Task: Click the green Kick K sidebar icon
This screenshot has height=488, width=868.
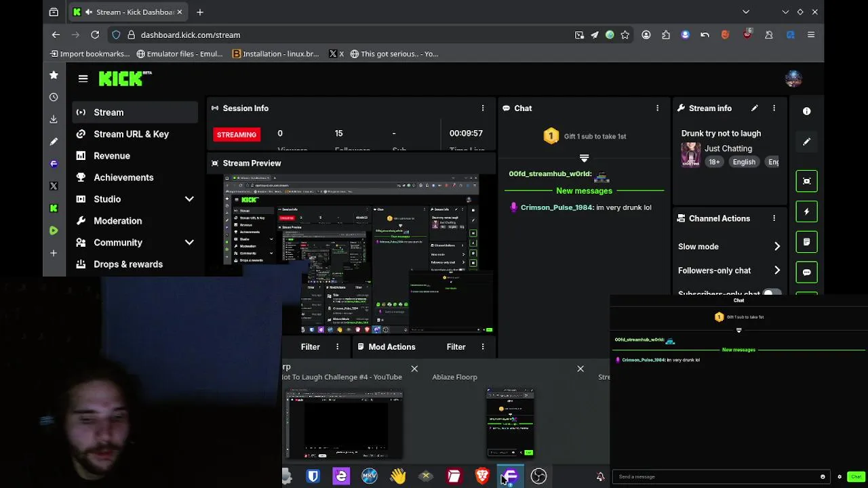Action: click(54, 208)
